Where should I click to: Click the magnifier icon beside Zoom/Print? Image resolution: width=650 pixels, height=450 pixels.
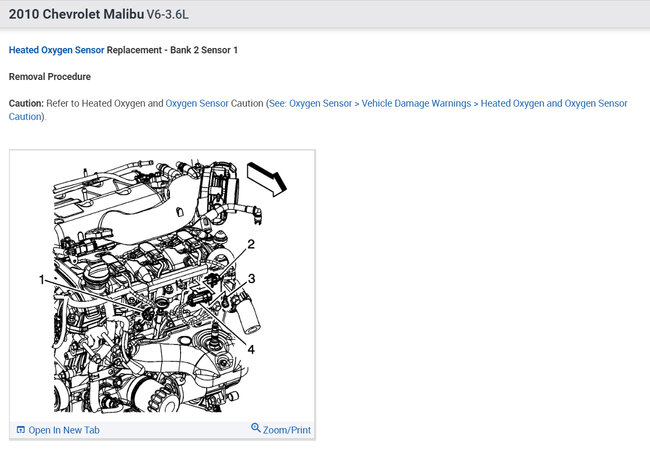coord(256,428)
